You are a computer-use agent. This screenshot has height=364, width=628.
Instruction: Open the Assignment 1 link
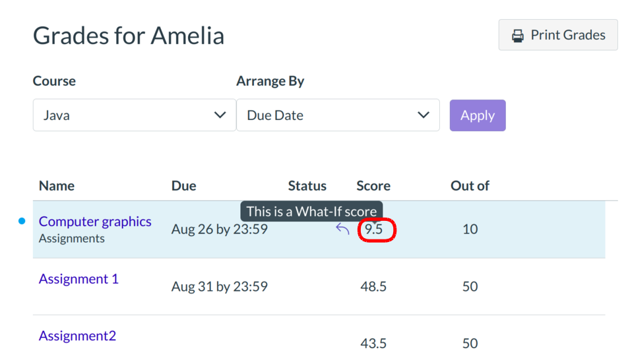78,279
